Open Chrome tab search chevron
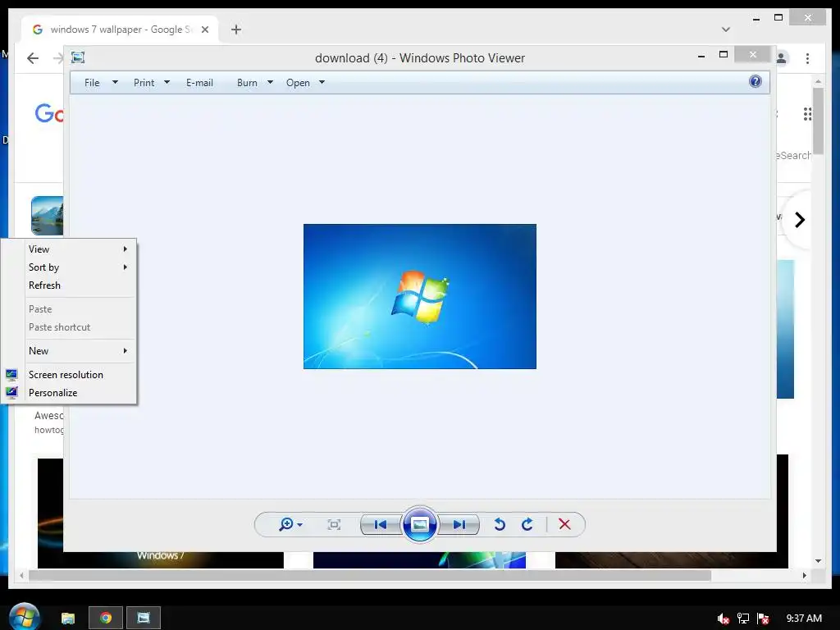This screenshot has height=630, width=840. click(725, 30)
